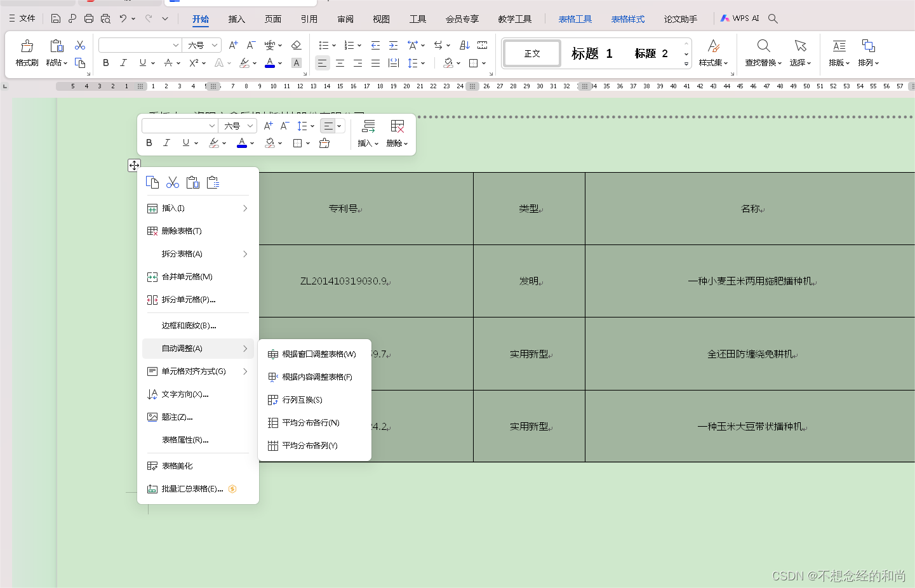Image resolution: width=915 pixels, height=588 pixels.
Task: Click the 排版 layout button
Action: tap(839, 53)
